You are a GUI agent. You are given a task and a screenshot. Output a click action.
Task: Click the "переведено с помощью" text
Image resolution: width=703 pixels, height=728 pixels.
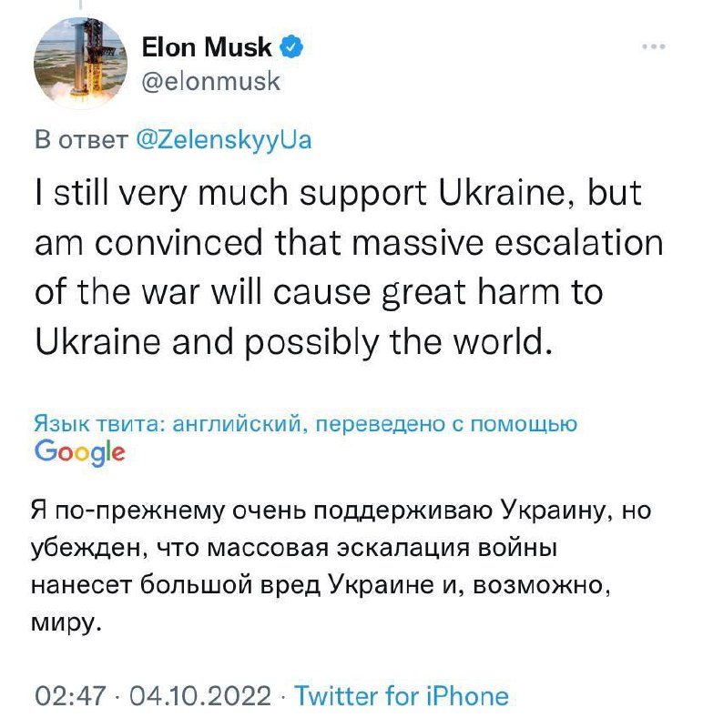(x=451, y=422)
